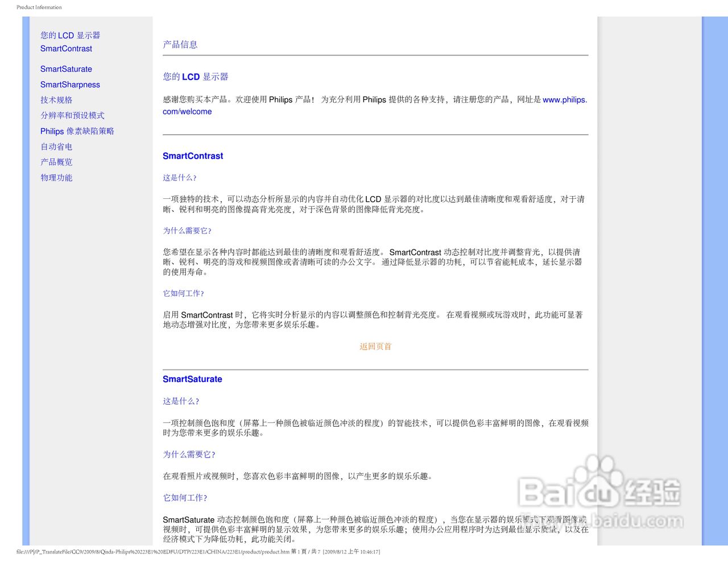Click 为什么需要它? under SmartContrast
728x562 pixels.
tap(187, 231)
